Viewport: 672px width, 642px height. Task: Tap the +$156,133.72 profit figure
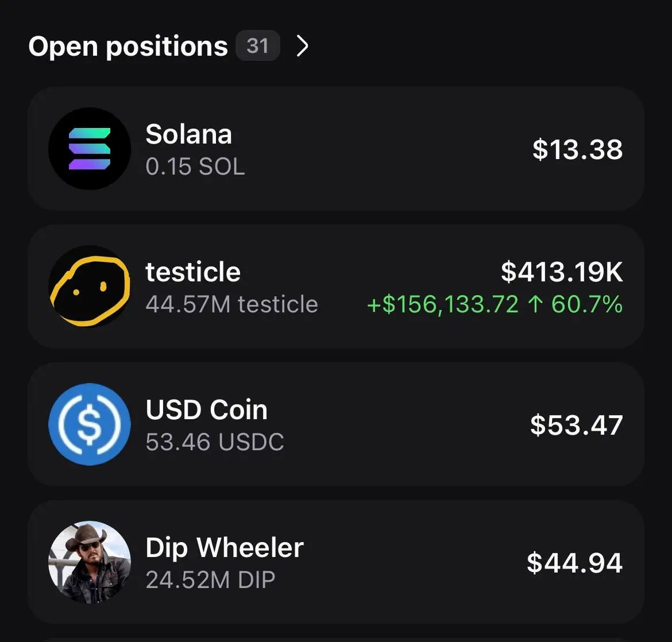(x=443, y=304)
